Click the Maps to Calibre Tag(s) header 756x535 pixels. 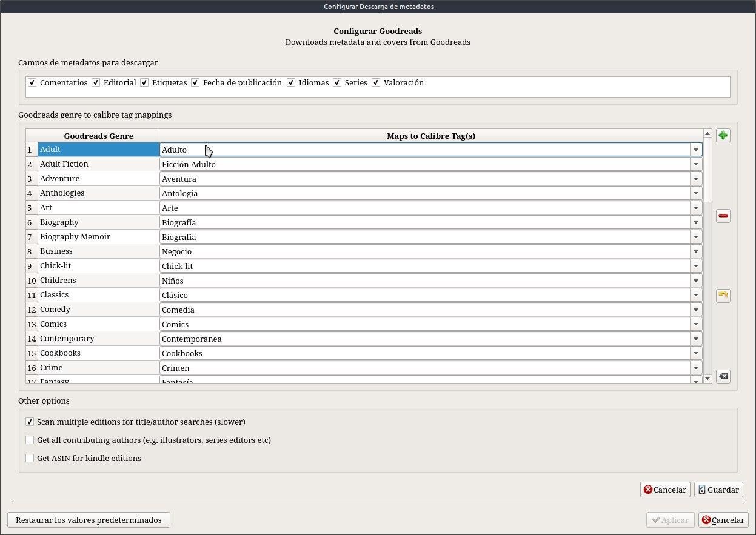(x=431, y=136)
